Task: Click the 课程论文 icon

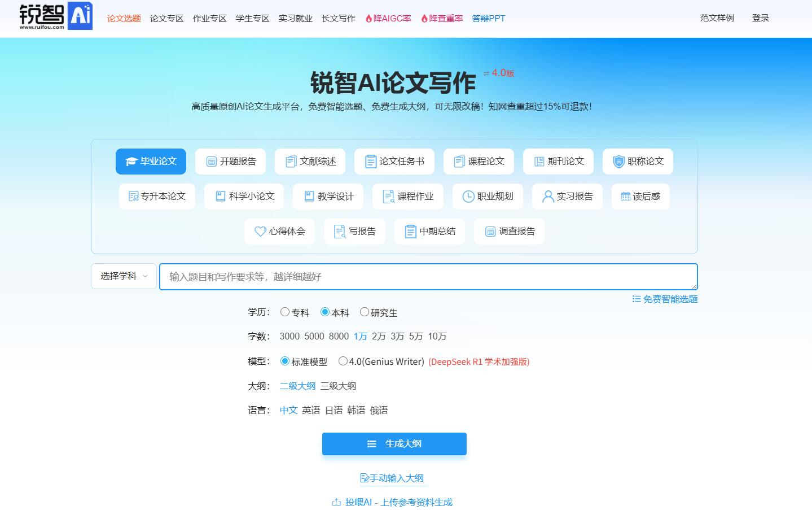Action: (460, 162)
